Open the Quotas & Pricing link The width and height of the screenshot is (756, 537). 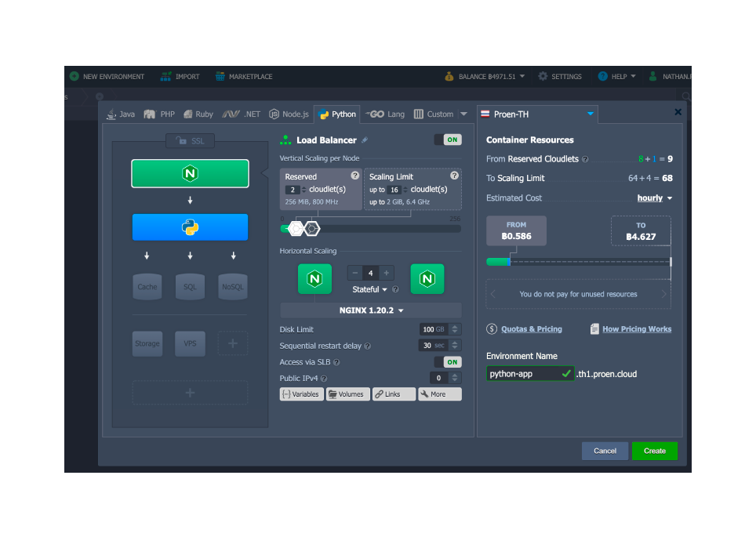coord(531,329)
